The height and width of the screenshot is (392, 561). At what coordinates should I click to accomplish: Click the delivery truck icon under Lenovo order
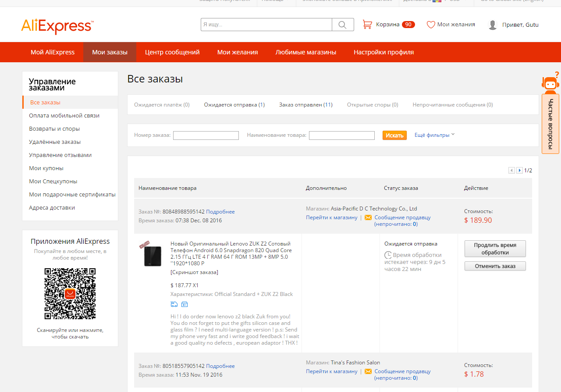coord(174,304)
